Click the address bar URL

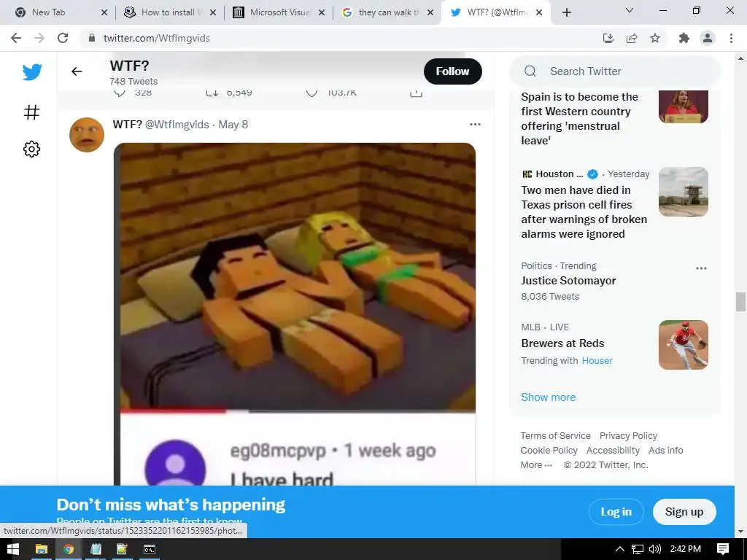[x=157, y=38]
